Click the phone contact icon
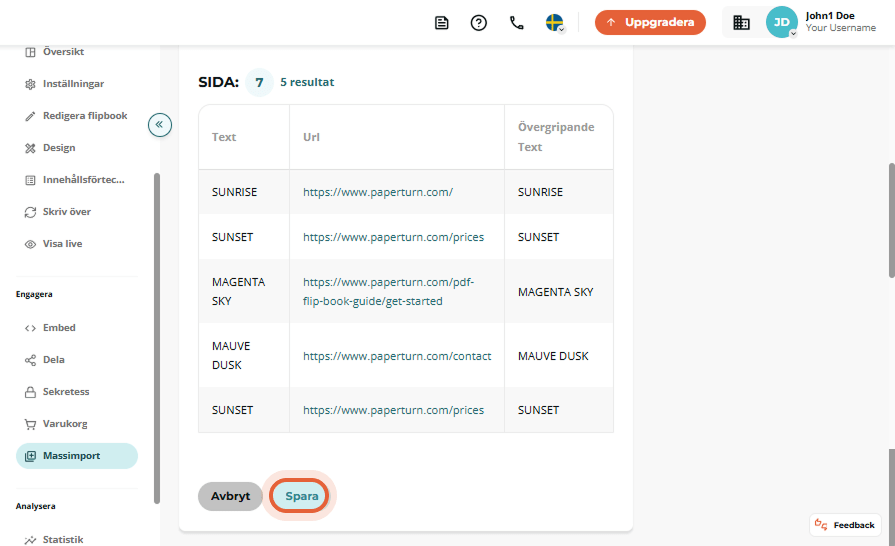The width and height of the screenshot is (895, 546). [517, 23]
